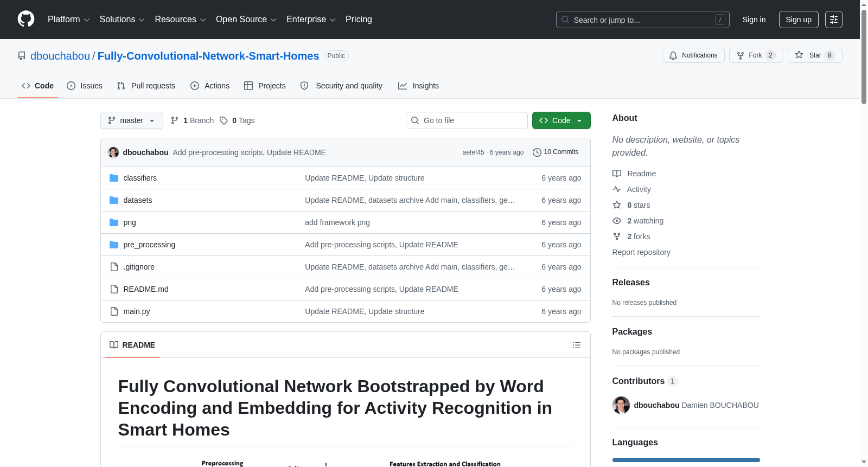This screenshot has width=868, height=467.
Task: Open the .gitignore file name
Action: pyautogui.click(x=139, y=267)
